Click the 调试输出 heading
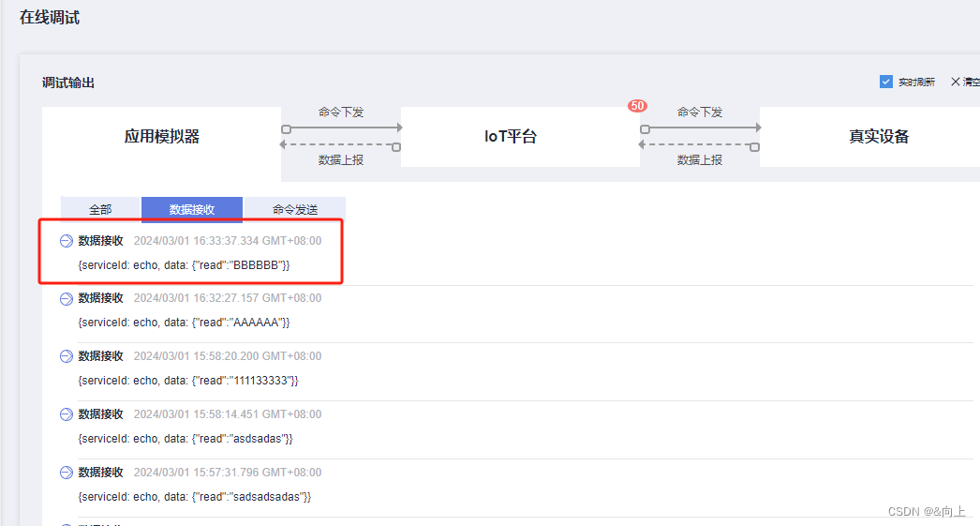Image resolution: width=980 pixels, height=526 pixels. [x=68, y=83]
